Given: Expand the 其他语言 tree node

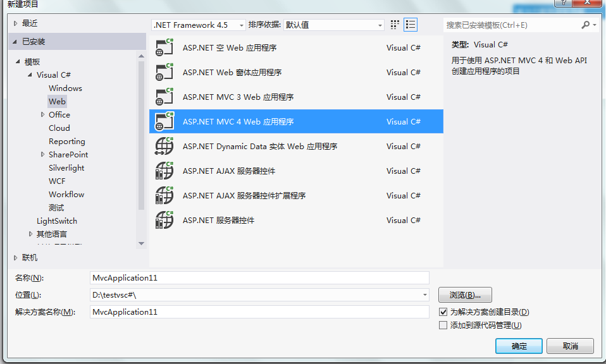Looking at the screenshot, I should (x=30, y=234).
